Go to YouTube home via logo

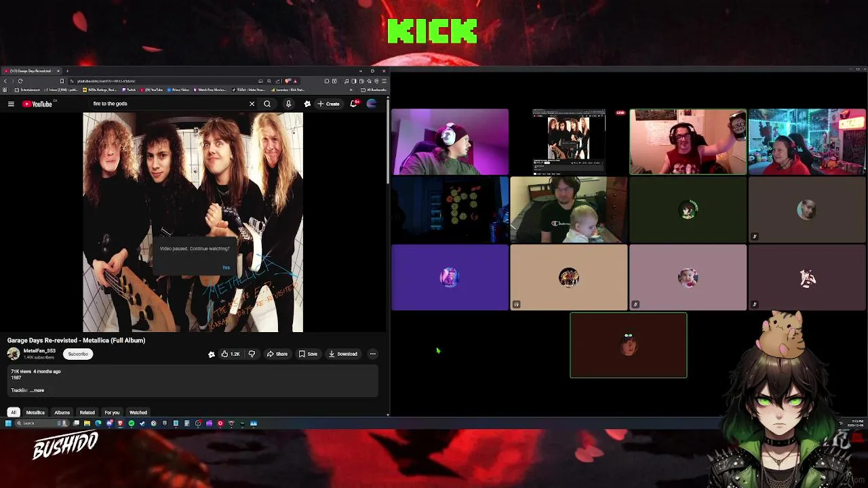click(37, 104)
